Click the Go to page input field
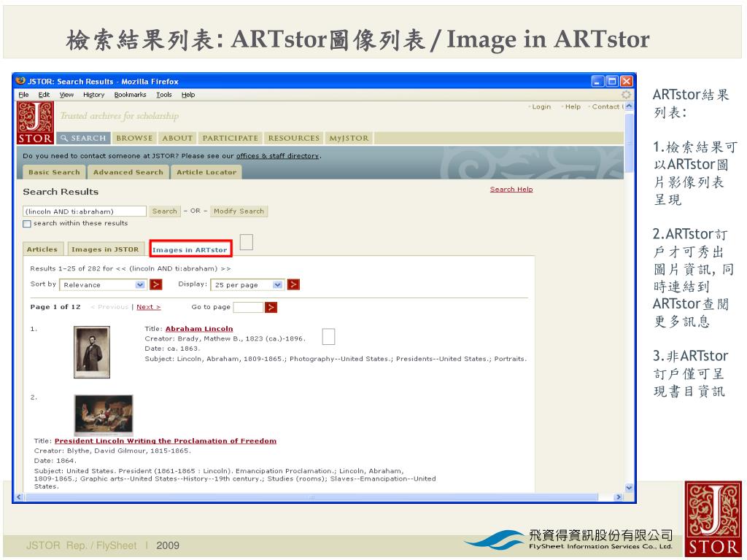The height and width of the screenshot is (560, 747). coord(248,307)
